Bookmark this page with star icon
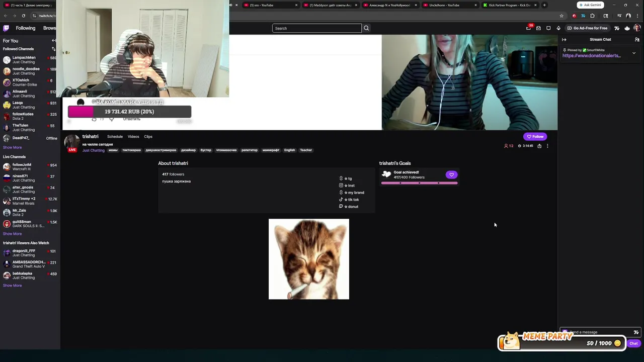 pyautogui.click(x=561, y=16)
